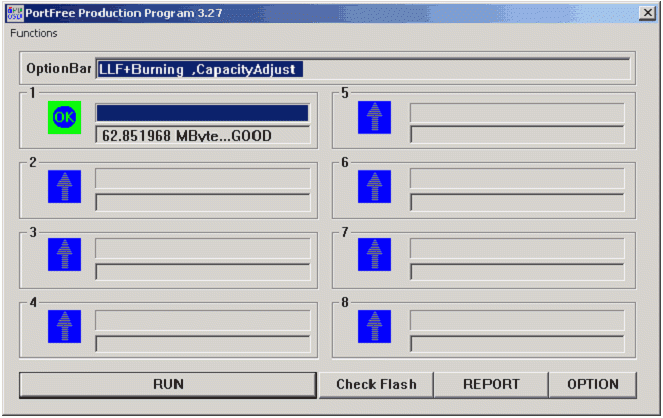Close the PortFree Production Program window
The height and width of the screenshot is (418, 663).
tap(647, 13)
